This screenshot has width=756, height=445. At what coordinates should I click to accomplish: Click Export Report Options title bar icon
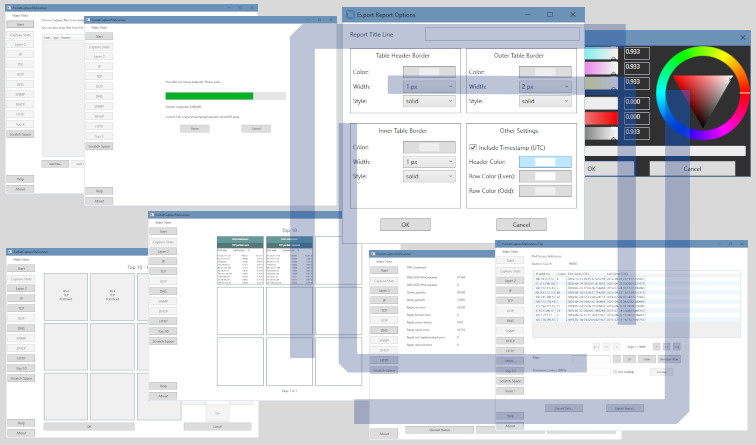pyautogui.click(x=351, y=15)
